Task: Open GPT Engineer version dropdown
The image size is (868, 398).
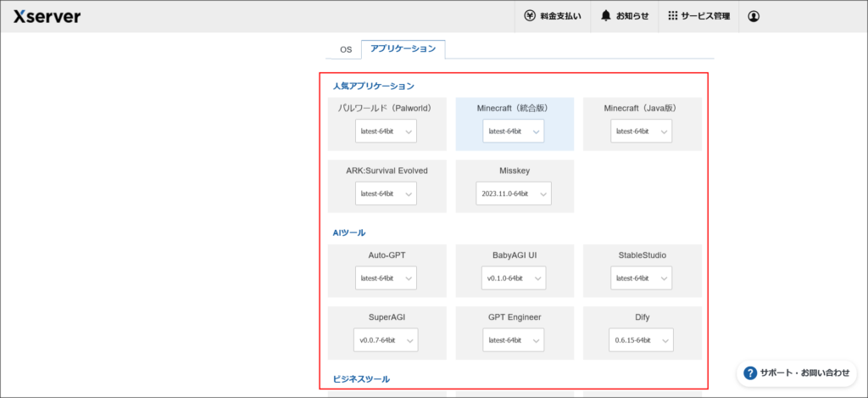Action: (x=513, y=340)
